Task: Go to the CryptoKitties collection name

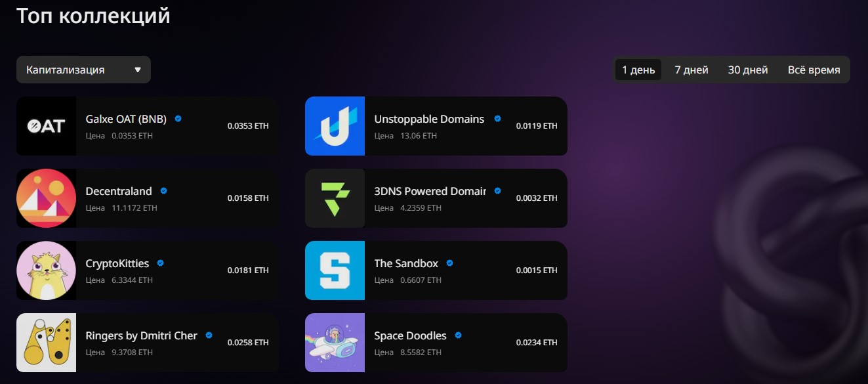Action: 117,264
